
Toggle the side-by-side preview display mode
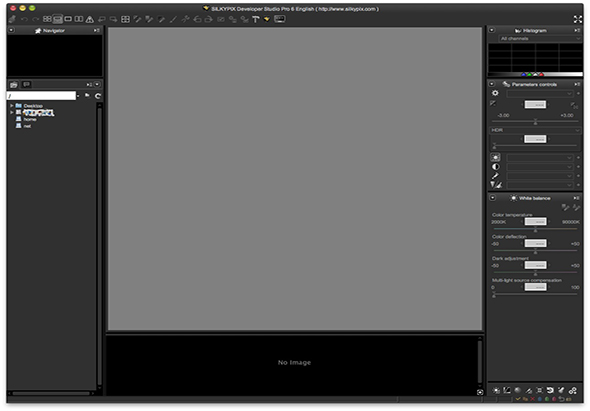[79, 19]
